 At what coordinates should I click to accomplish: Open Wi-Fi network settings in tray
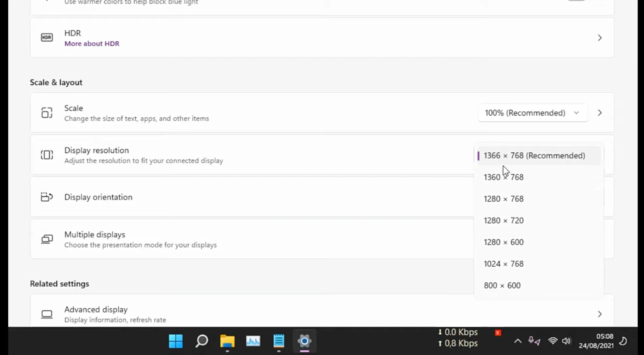click(x=553, y=341)
